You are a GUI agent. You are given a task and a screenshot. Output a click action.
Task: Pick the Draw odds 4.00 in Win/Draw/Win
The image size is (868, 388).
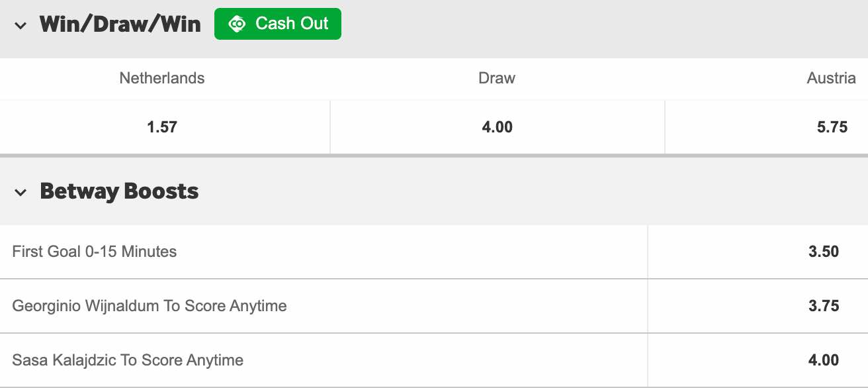pos(497,127)
